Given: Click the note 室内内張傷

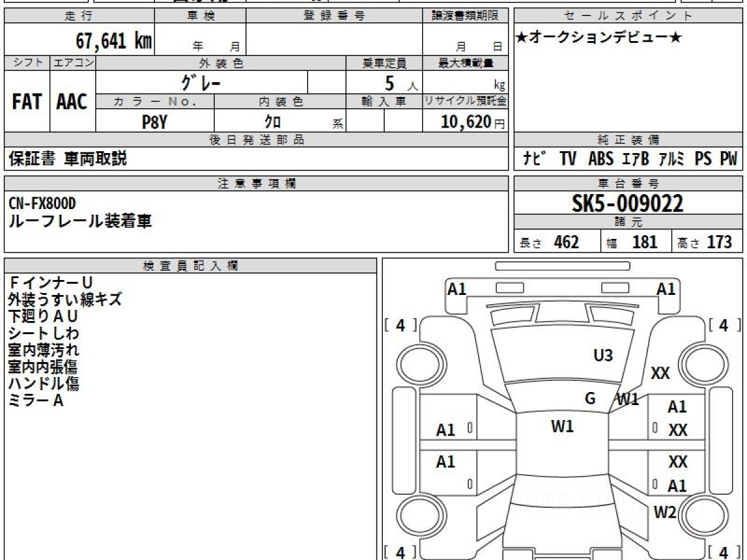Looking at the screenshot, I should coord(43,367).
